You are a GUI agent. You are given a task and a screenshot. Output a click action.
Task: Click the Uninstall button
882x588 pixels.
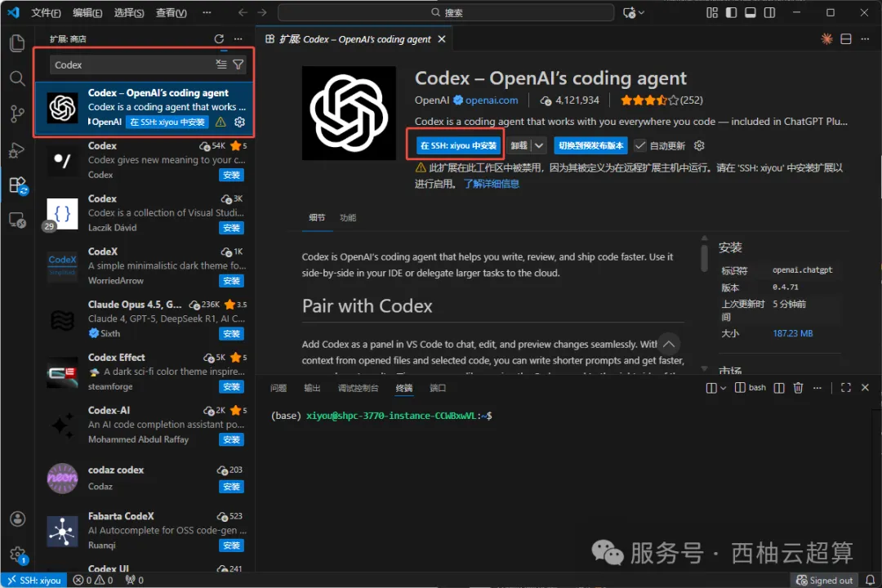(519, 145)
